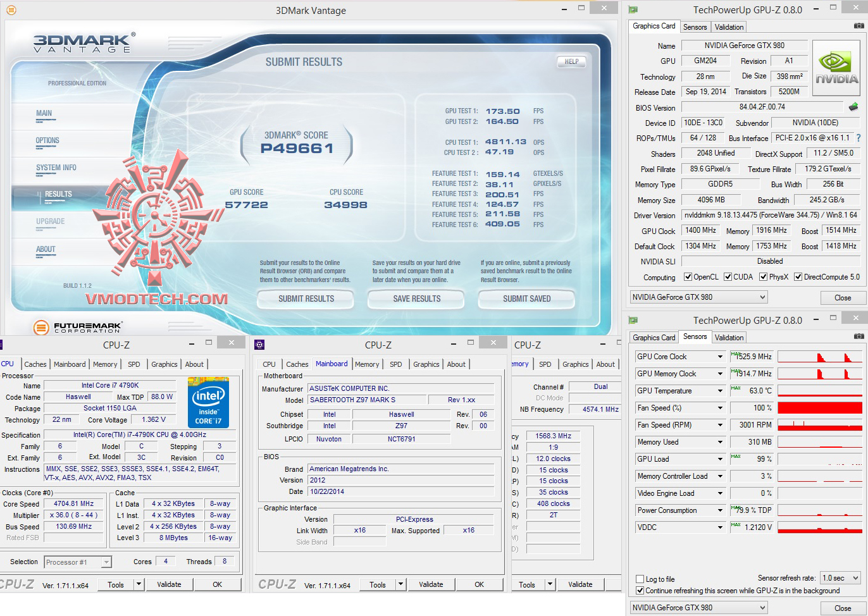
Task: Open the GPU Temperature sensor dropdown
Action: point(720,391)
